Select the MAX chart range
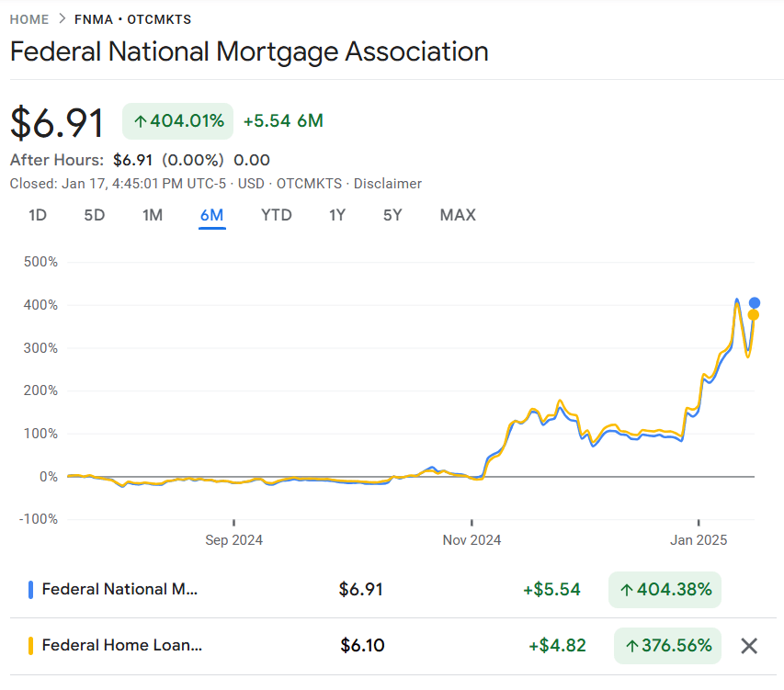This screenshot has width=784, height=690. pyautogui.click(x=457, y=215)
